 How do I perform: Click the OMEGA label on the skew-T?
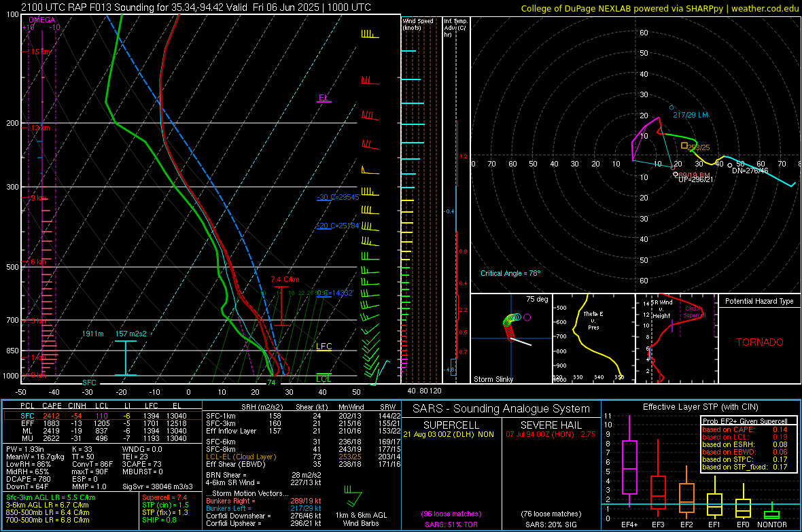[x=42, y=20]
